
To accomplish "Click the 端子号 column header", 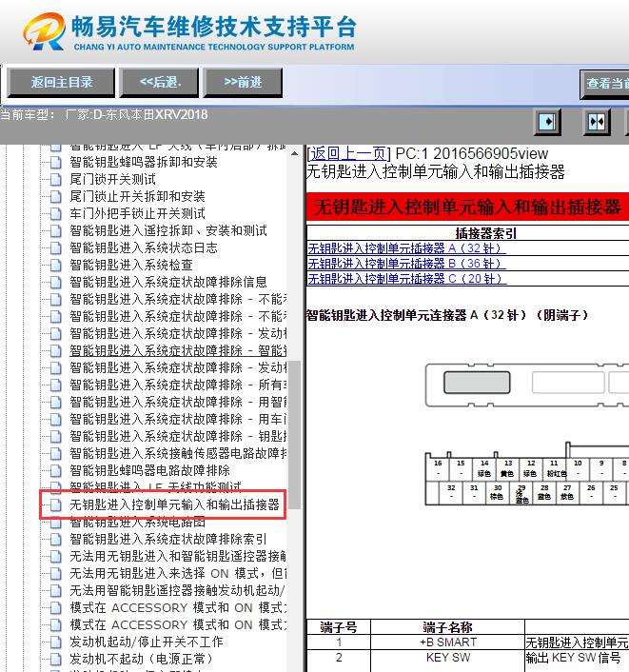I will [339, 627].
